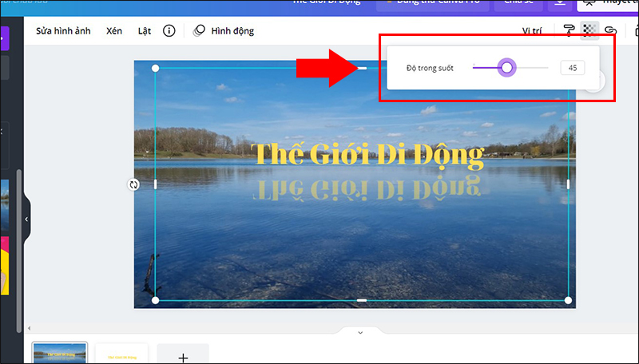Adjust the Độ trong suốt transparency slider handle
The width and height of the screenshot is (639, 364).
point(506,68)
